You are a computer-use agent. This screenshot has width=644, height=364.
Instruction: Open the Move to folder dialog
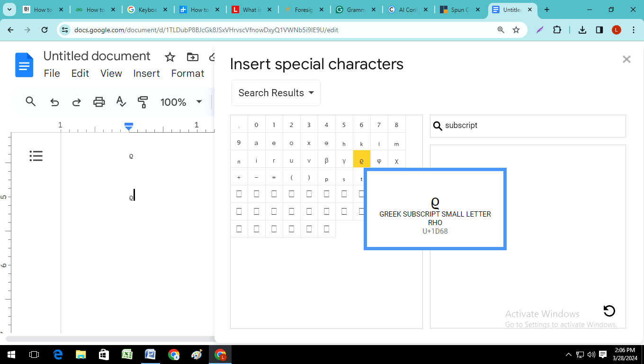192,57
